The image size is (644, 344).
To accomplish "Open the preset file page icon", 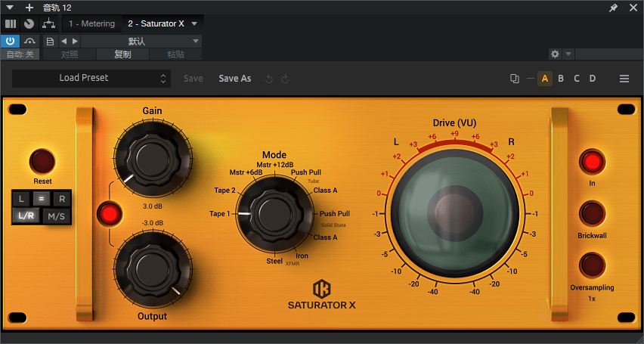I will (x=50, y=42).
